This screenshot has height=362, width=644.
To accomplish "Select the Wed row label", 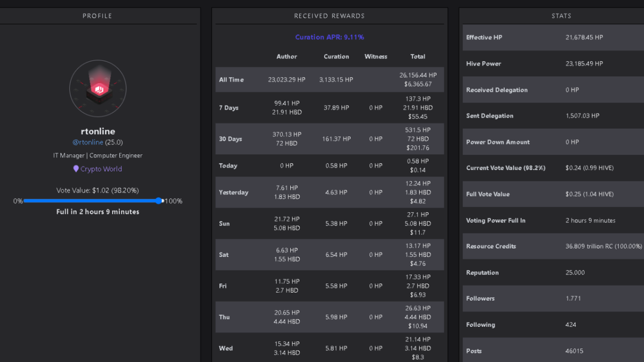I will click(226, 348).
